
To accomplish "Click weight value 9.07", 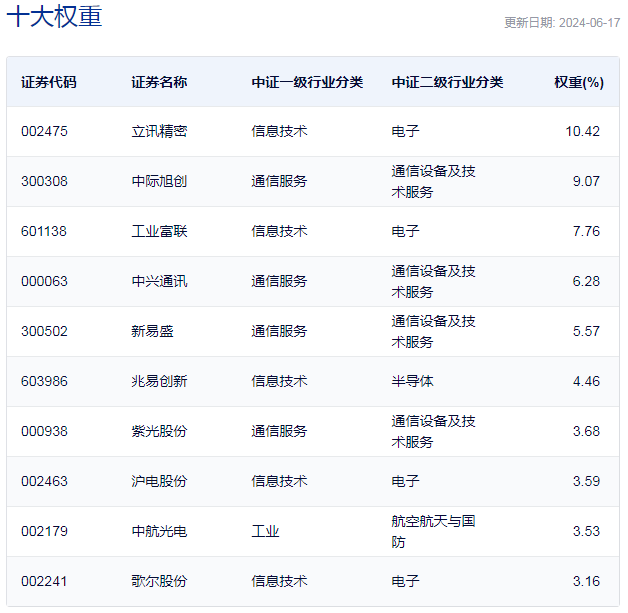I will click(x=586, y=181).
